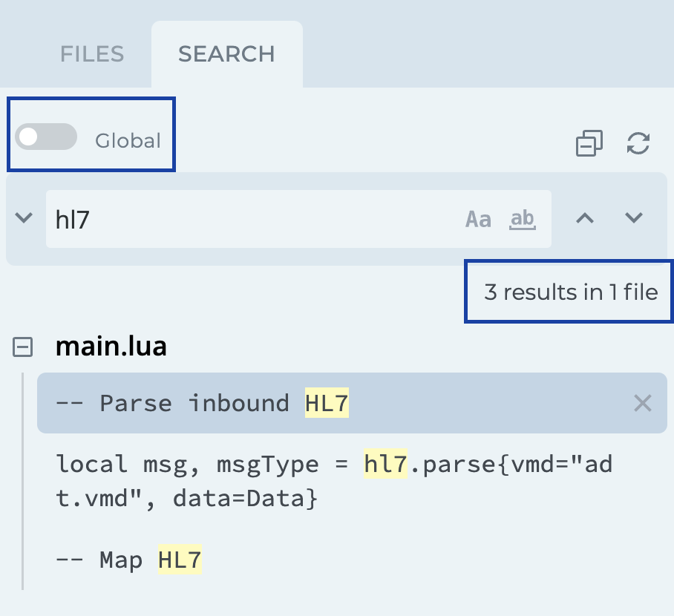The image size is (674, 616).
Task: Refresh the search results
Action: point(638,143)
